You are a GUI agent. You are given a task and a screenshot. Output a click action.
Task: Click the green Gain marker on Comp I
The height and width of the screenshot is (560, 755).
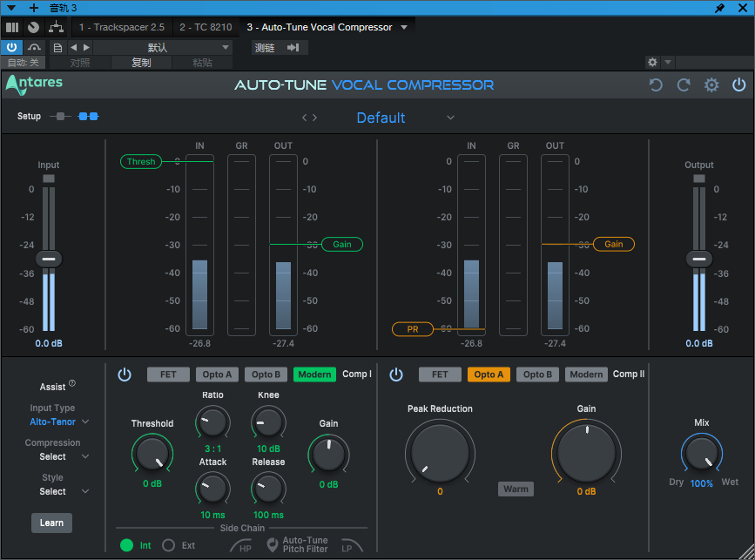[x=342, y=244]
